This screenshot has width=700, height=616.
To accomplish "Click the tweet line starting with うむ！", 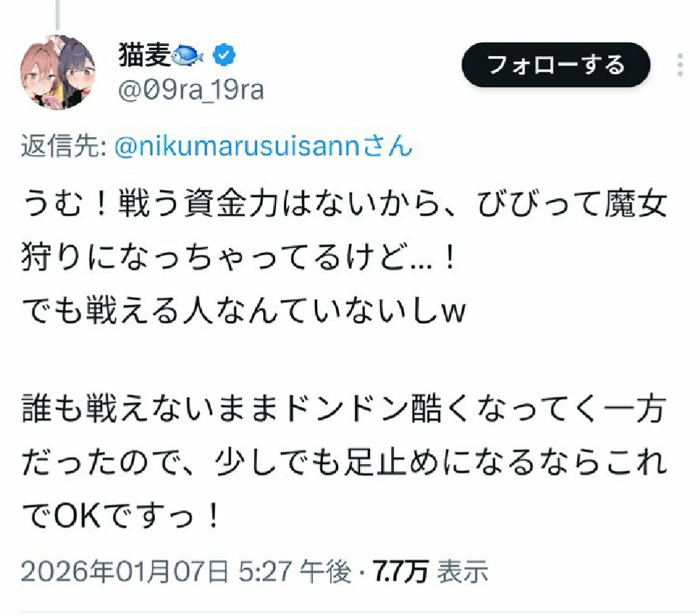I will click(344, 207).
